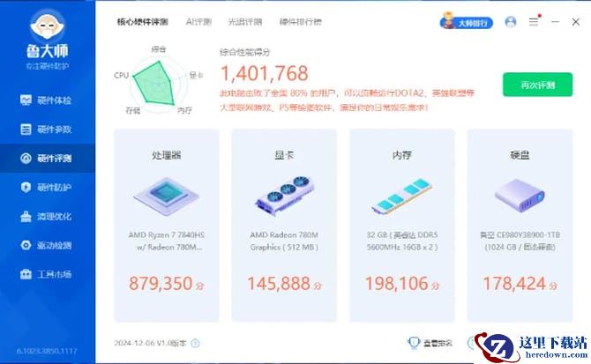This screenshot has height=364, width=591.
Task: Open the 查看排名 trophy link
Action: pos(430,343)
